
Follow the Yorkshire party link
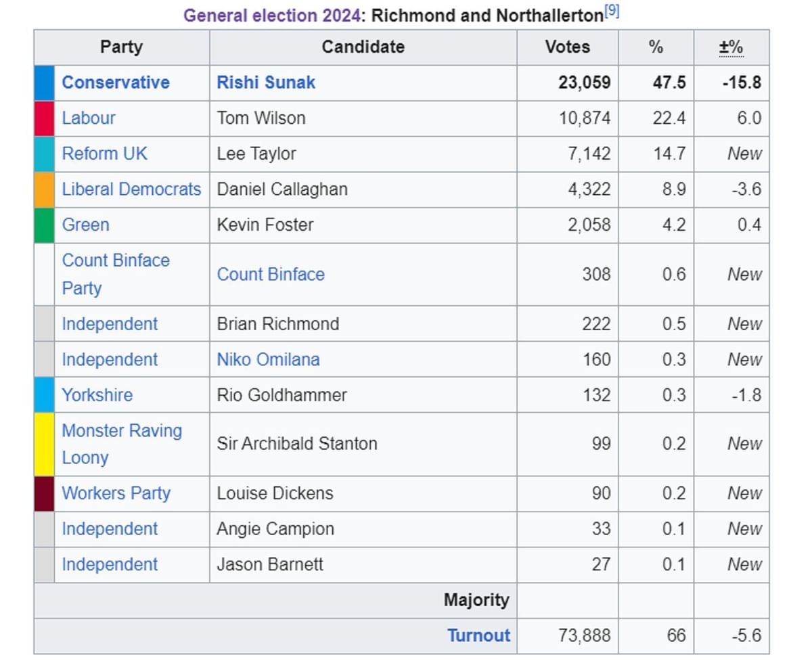coord(97,395)
